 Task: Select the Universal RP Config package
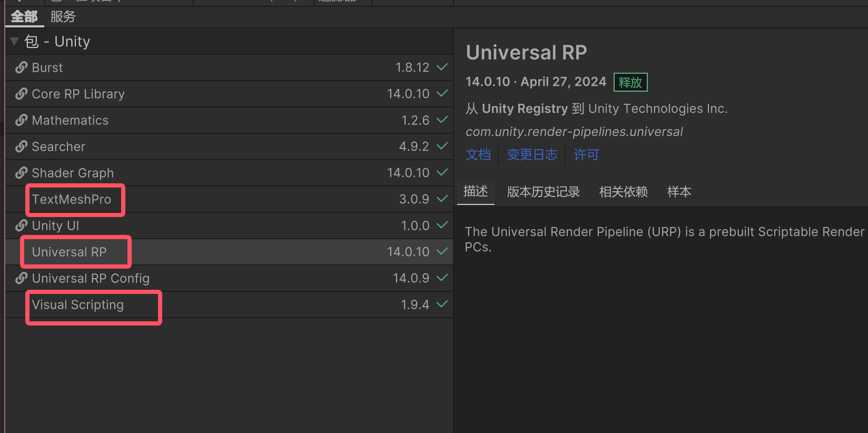[x=229, y=278]
